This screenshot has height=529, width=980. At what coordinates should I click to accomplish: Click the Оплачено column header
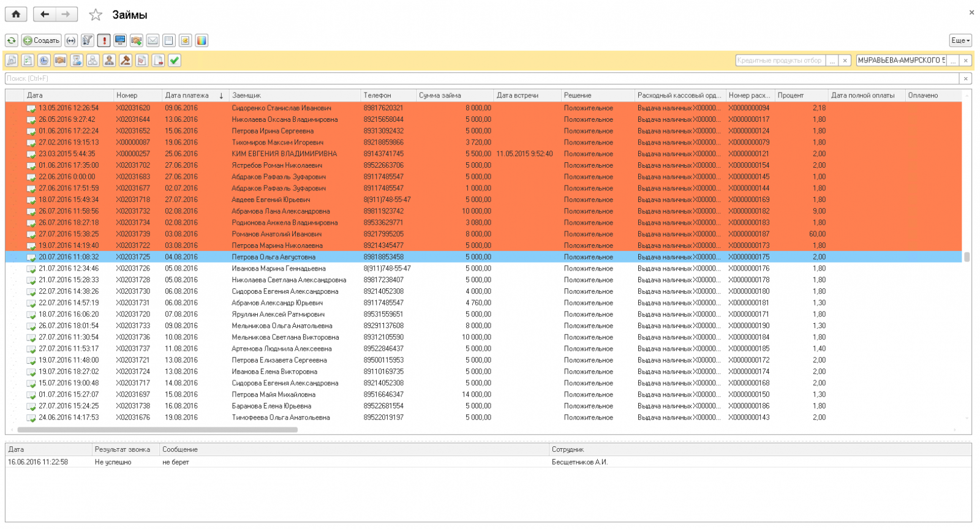[x=933, y=96]
